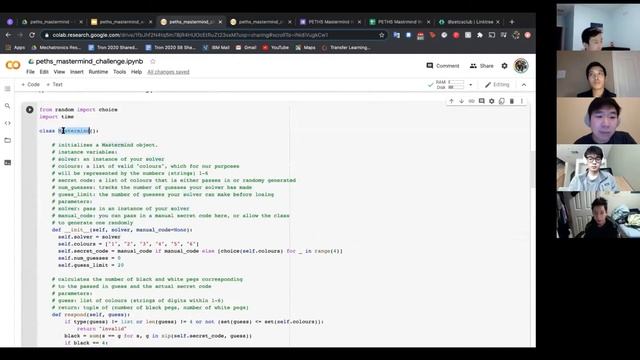640x360 pixels.
Task: Click the colab.research.google.com address bar
Action: click(212, 35)
